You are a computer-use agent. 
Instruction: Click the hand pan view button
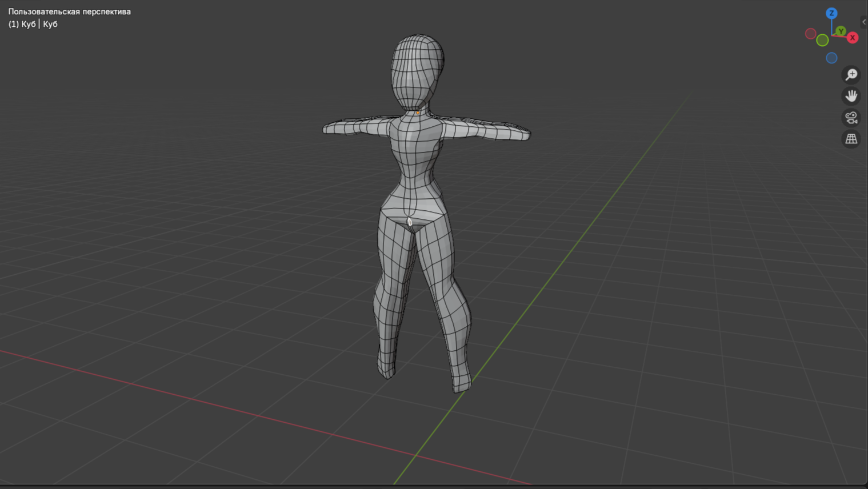851,96
